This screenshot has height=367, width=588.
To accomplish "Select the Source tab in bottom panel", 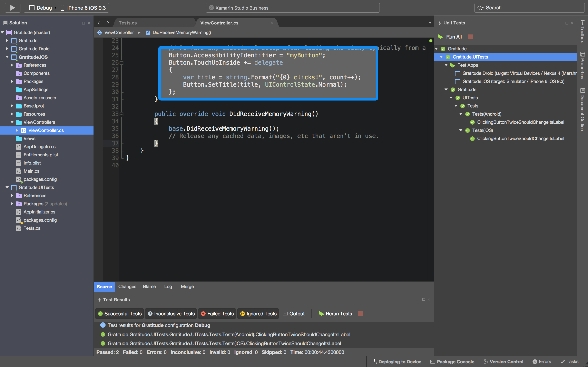I will coord(104,287).
